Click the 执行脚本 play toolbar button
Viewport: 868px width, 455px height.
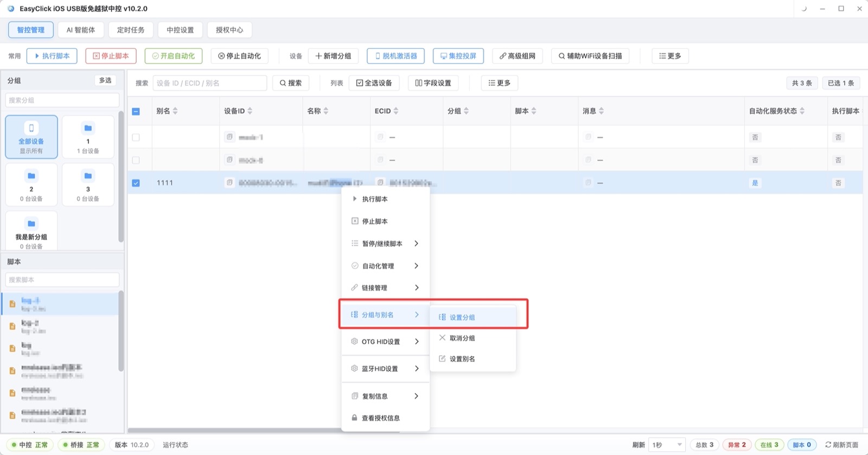pyautogui.click(x=52, y=56)
